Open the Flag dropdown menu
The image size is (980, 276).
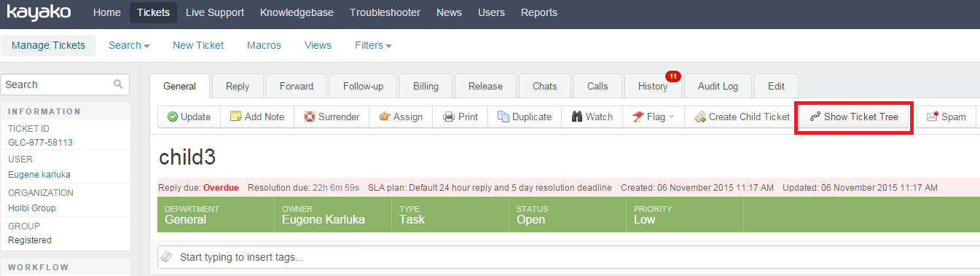(x=654, y=117)
